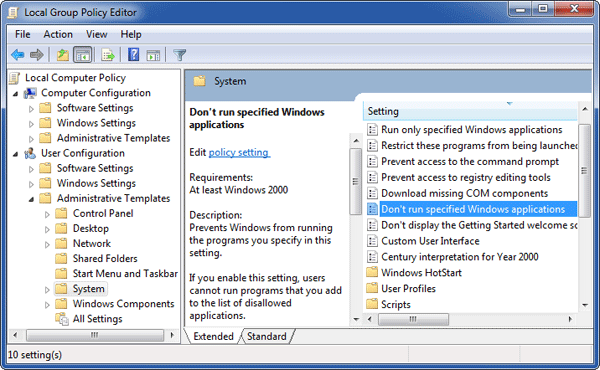Select the All Settings tree node
The height and width of the screenshot is (370, 600).
pos(98,319)
